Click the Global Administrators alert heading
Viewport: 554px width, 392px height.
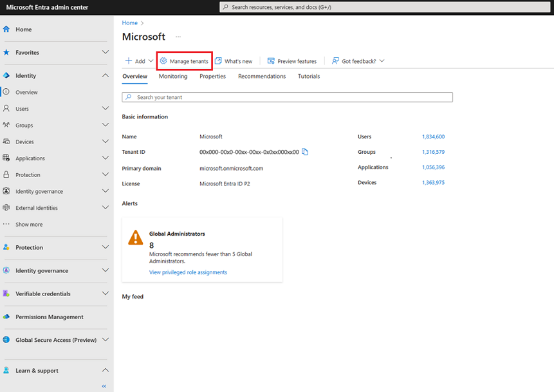click(177, 234)
